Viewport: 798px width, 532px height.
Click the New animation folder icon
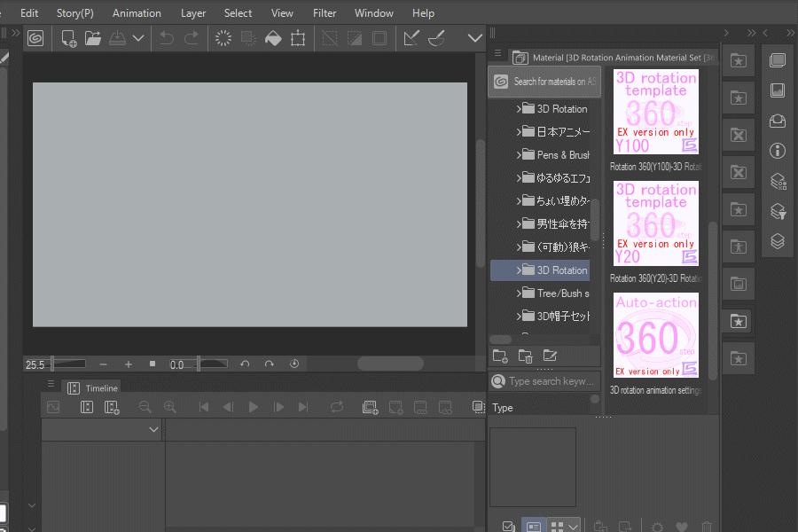click(x=371, y=407)
